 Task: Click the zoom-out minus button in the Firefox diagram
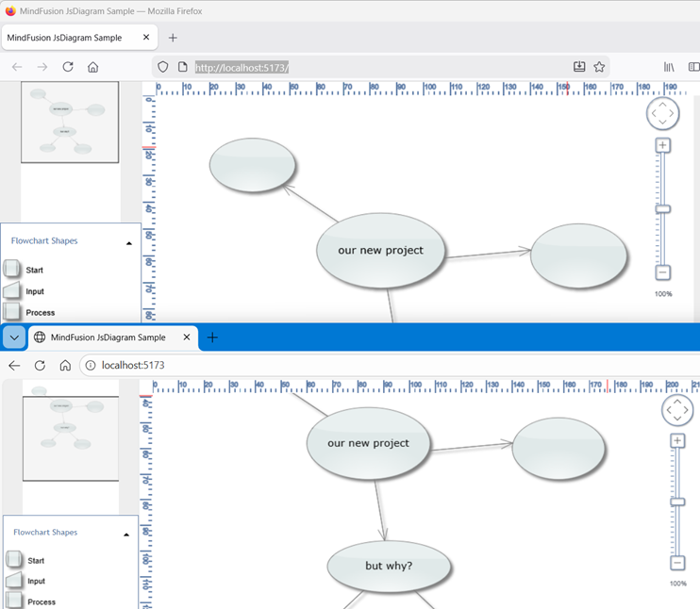click(663, 272)
